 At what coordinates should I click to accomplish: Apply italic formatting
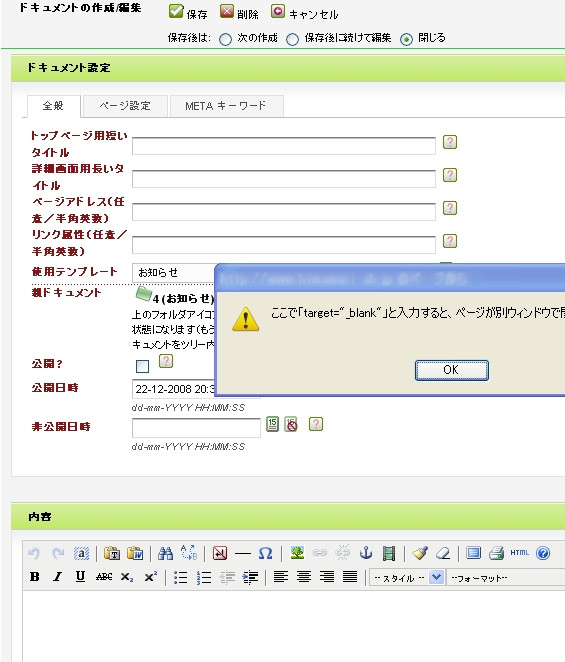(x=57, y=577)
